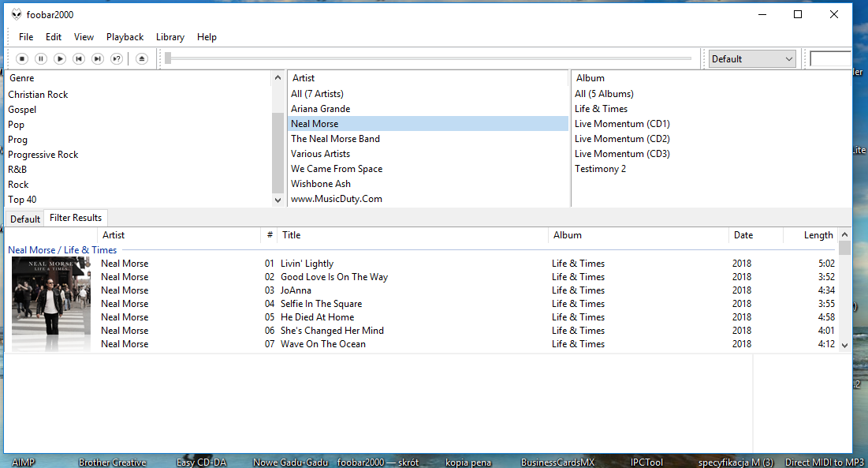The height and width of the screenshot is (468, 868).
Task: Select All (7 Artists) entry
Action: (x=428, y=94)
